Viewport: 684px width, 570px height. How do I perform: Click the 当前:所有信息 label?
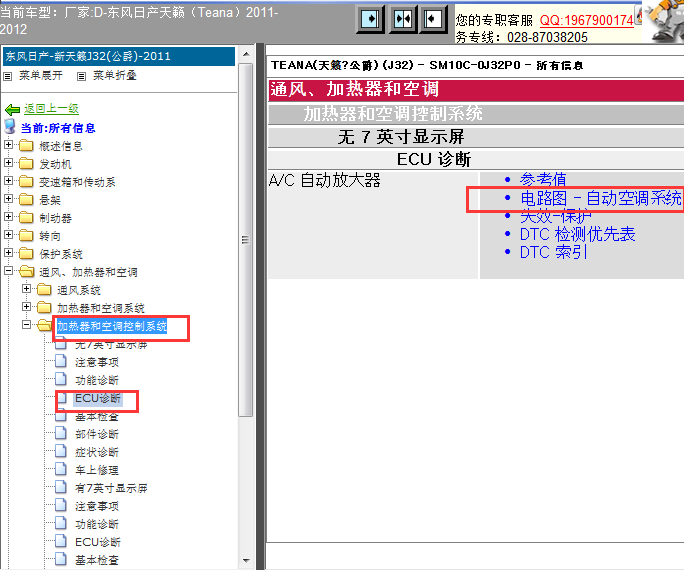coord(58,128)
